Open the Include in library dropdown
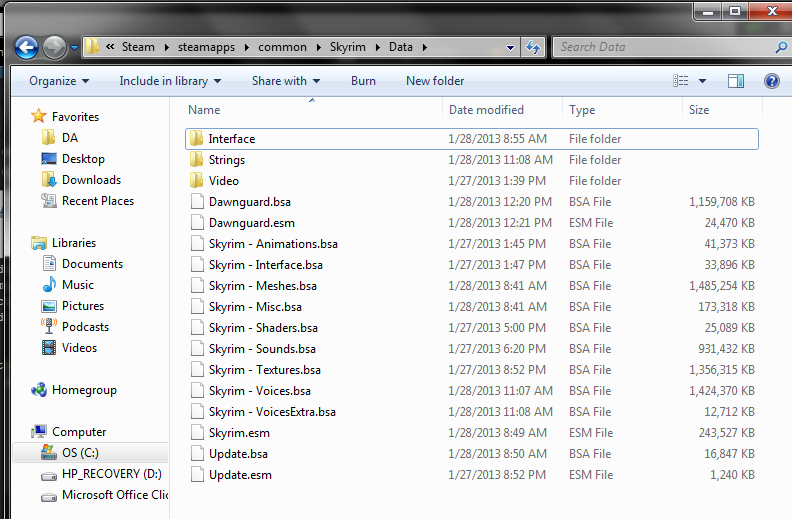Image resolution: width=792 pixels, height=519 pixels. tap(170, 81)
